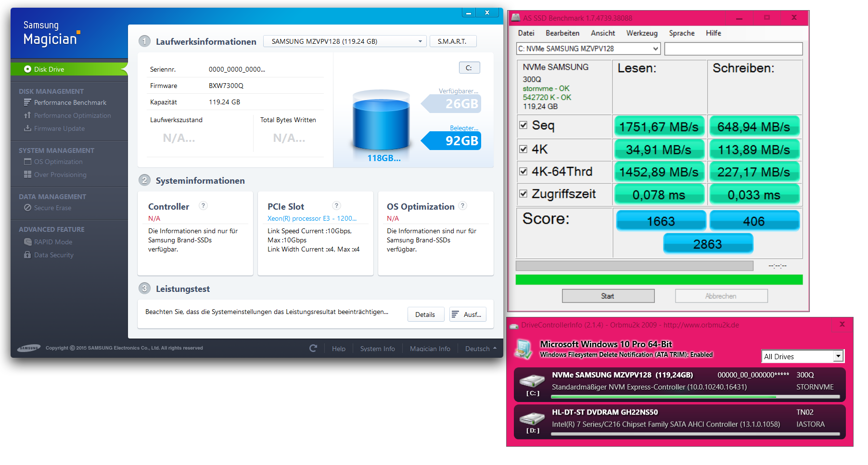Open Firmware Update sidebar entry
The width and height of the screenshot is (868, 465).
[54, 128]
